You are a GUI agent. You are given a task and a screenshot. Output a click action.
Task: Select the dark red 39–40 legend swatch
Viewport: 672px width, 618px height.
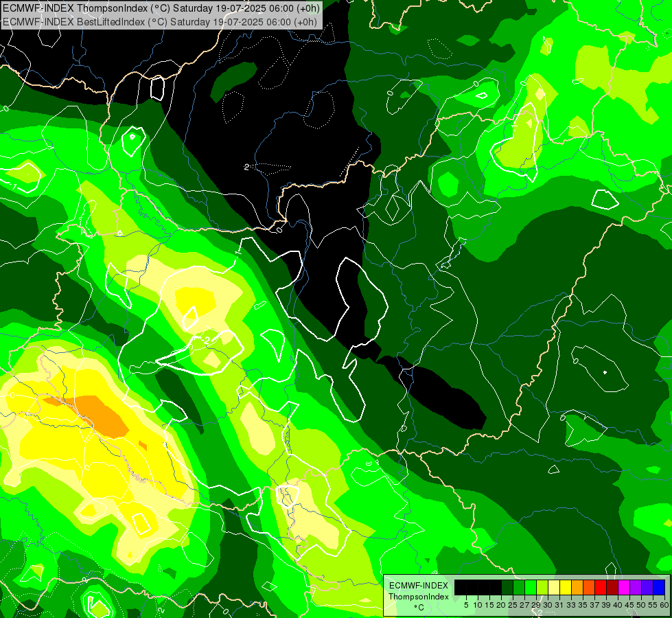(x=612, y=587)
